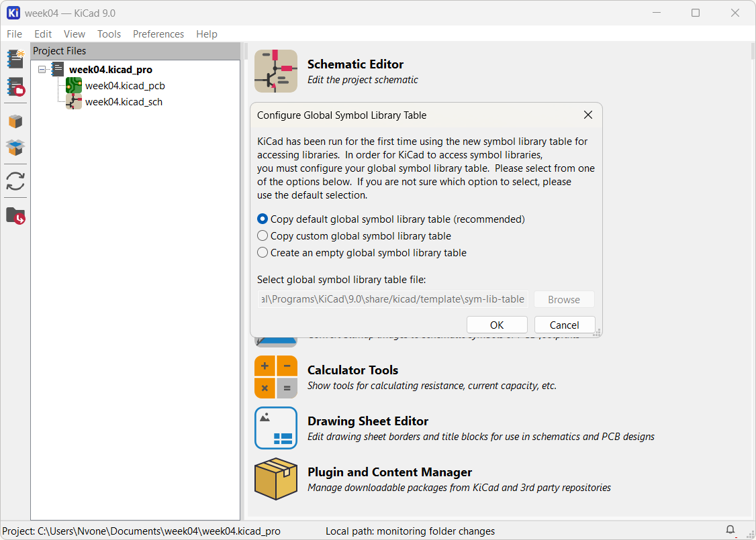The image size is (756, 540).
Task: Click the week04.kicad_sch file icon
Action: (74, 102)
